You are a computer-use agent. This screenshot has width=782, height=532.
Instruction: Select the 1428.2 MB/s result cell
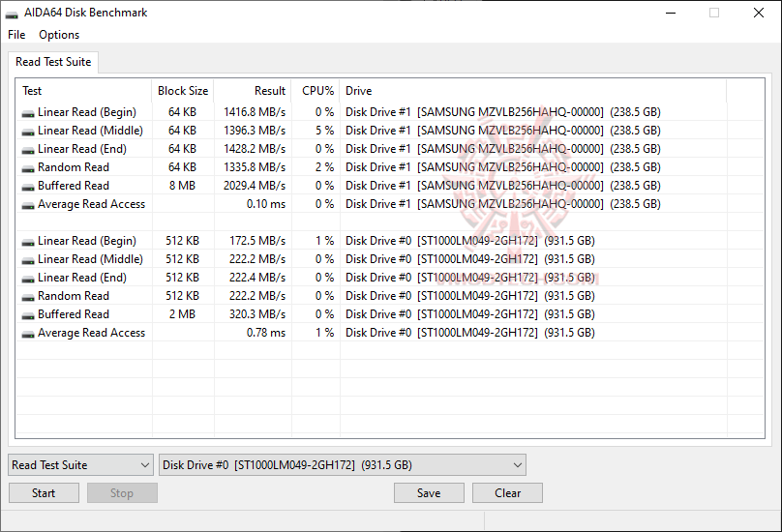click(x=255, y=149)
